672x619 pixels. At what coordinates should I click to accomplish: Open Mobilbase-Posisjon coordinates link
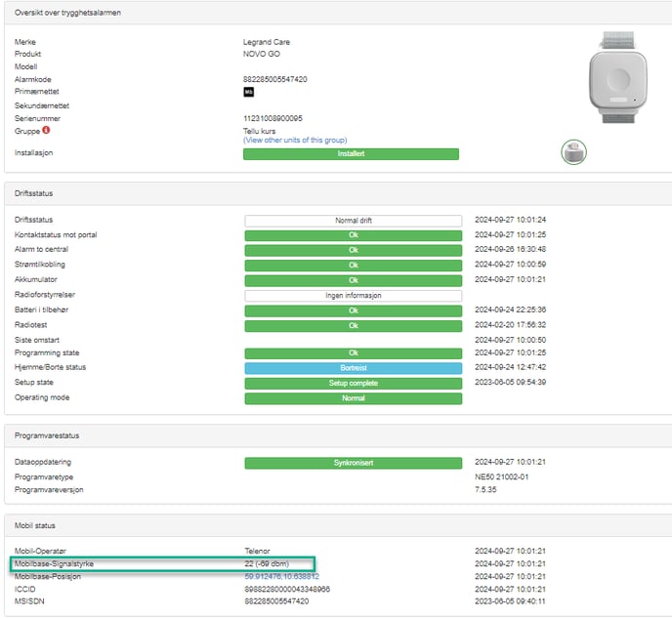[x=281, y=577]
